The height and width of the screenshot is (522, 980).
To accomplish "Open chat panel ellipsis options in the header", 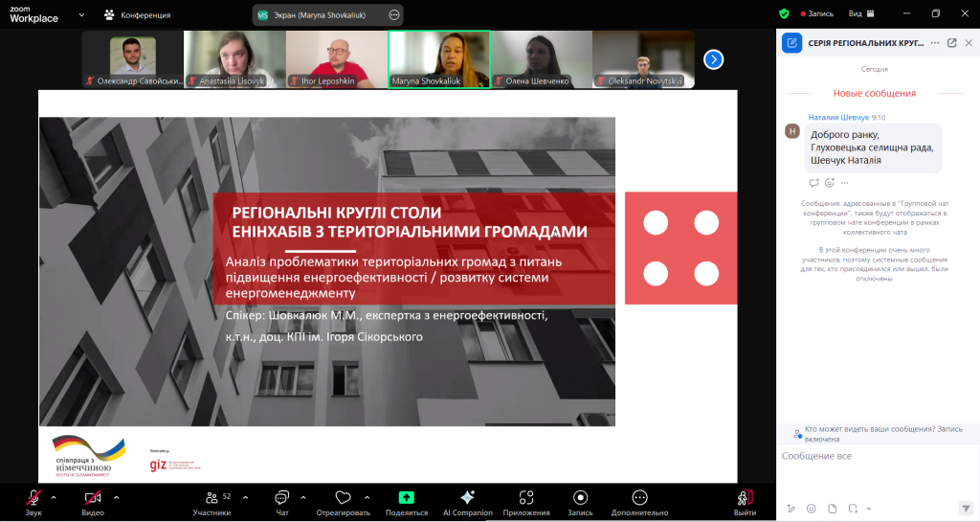I will (934, 43).
